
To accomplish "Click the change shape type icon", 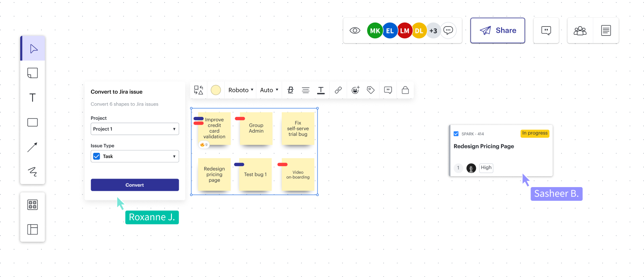I will [x=198, y=90].
